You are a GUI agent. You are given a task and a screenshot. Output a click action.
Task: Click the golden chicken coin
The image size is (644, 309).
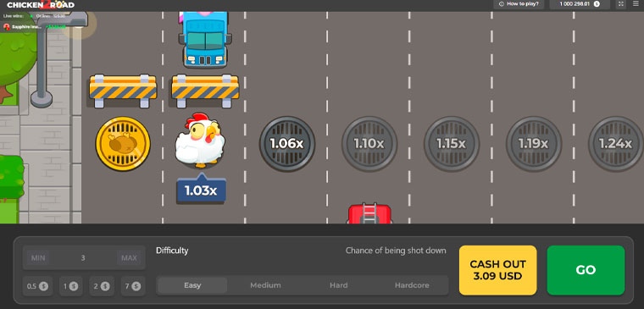point(123,144)
